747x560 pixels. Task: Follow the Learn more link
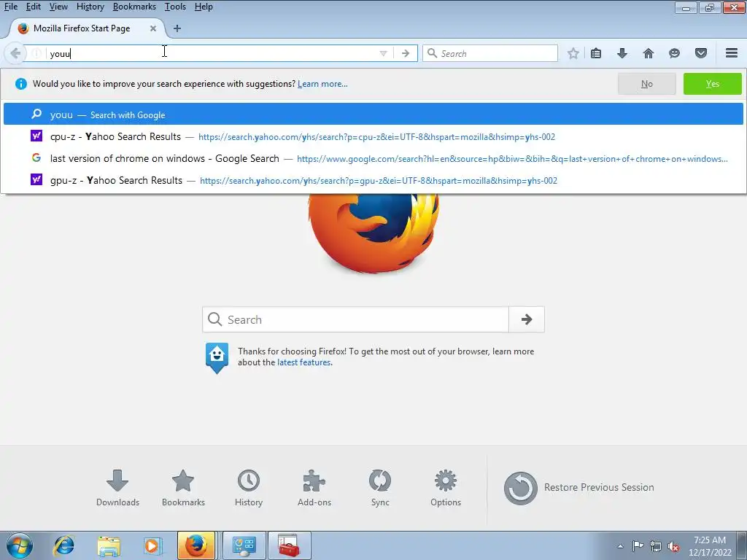(x=322, y=84)
